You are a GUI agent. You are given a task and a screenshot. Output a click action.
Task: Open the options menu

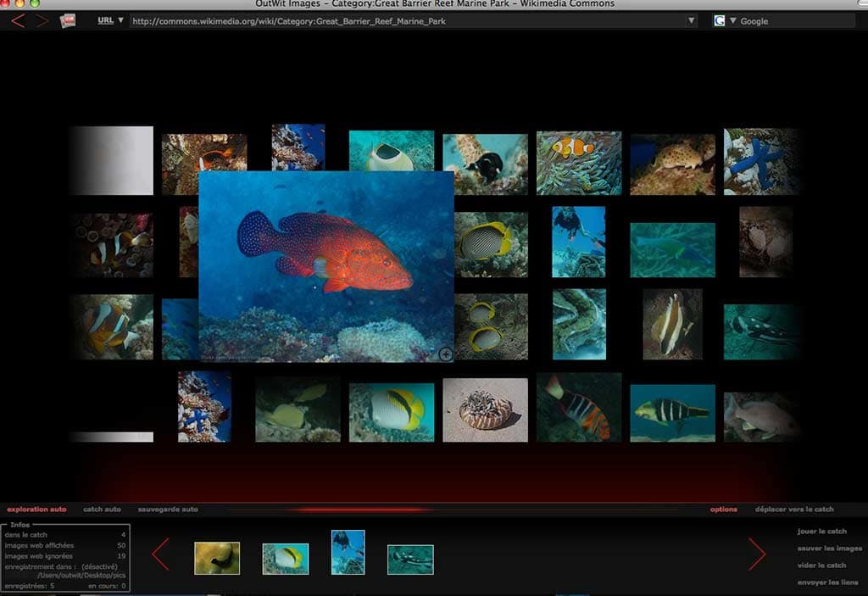coord(723,509)
